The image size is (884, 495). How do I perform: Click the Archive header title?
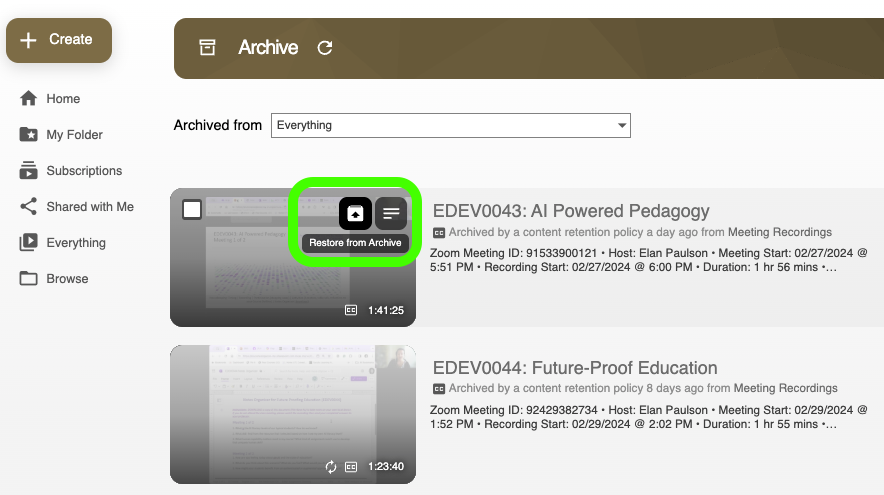pyautogui.click(x=268, y=47)
